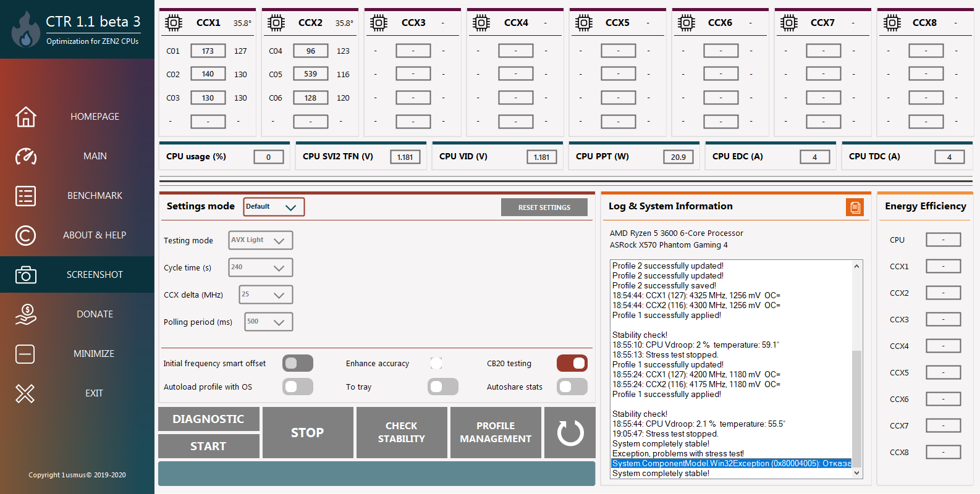Click the CPU VID (V) value box
Screen dimensions: 980x494
tap(542, 157)
